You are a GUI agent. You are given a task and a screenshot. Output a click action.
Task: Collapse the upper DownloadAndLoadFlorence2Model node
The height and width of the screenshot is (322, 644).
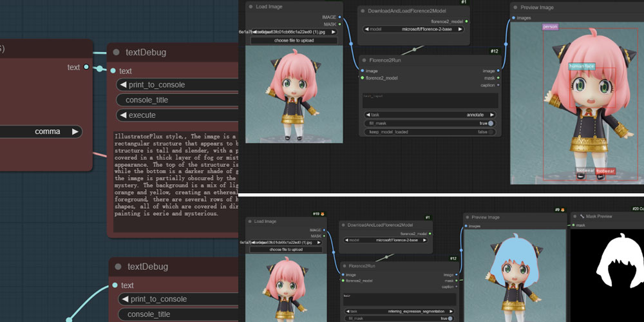pos(363,11)
